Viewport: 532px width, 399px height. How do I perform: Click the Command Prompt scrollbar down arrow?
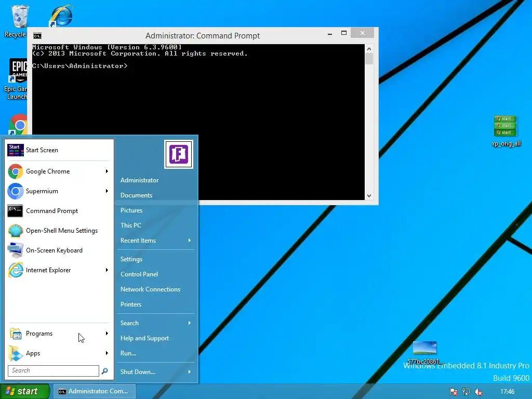tap(369, 195)
